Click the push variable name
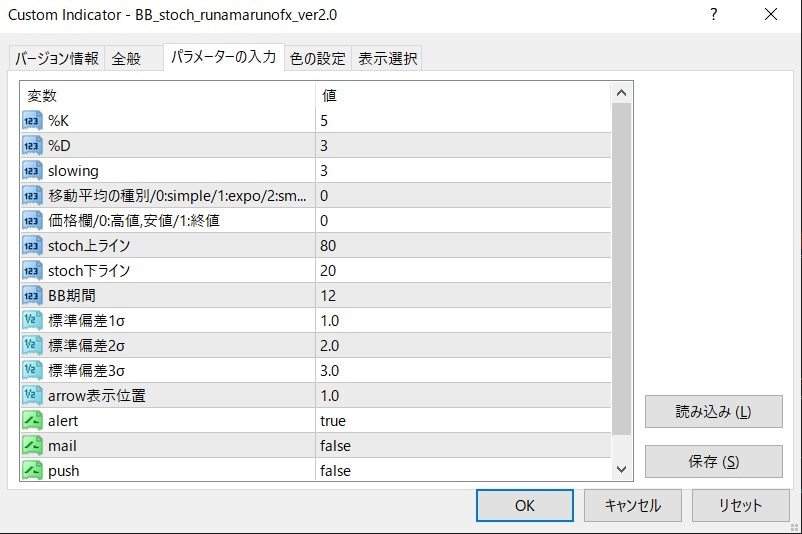Image resolution: width=802 pixels, height=534 pixels. [63, 471]
